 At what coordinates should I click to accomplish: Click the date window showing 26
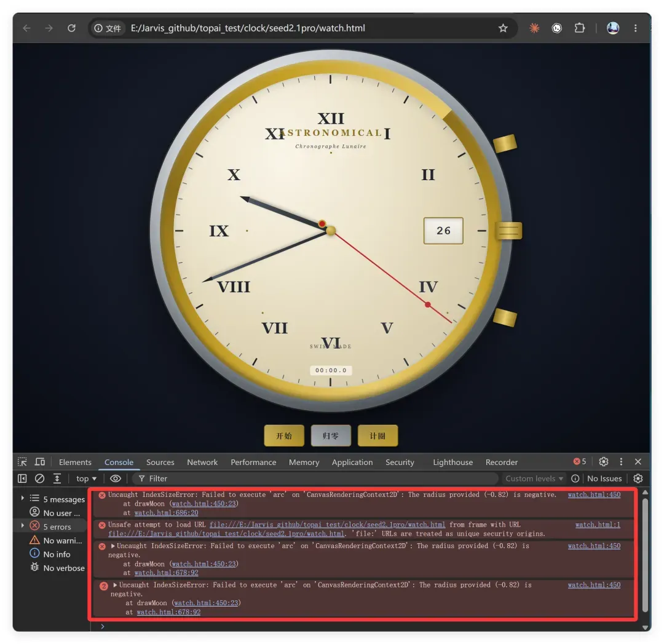pyautogui.click(x=443, y=231)
